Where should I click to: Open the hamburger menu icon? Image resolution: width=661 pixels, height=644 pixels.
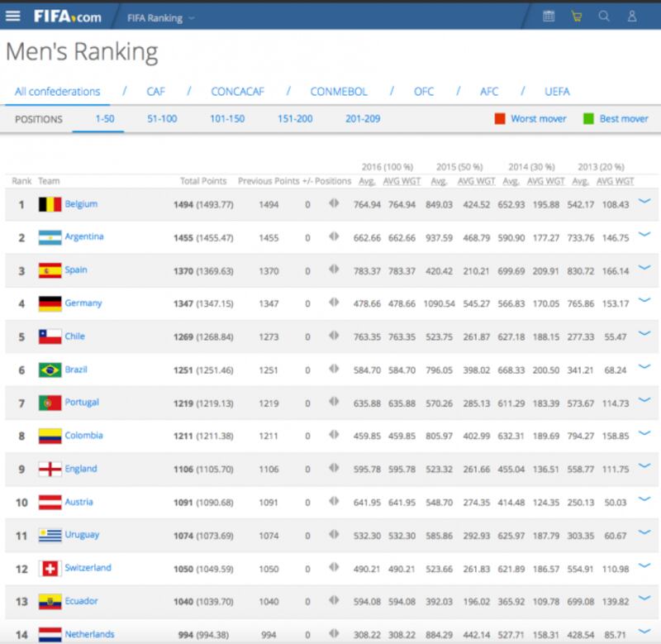click(x=13, y=16)
